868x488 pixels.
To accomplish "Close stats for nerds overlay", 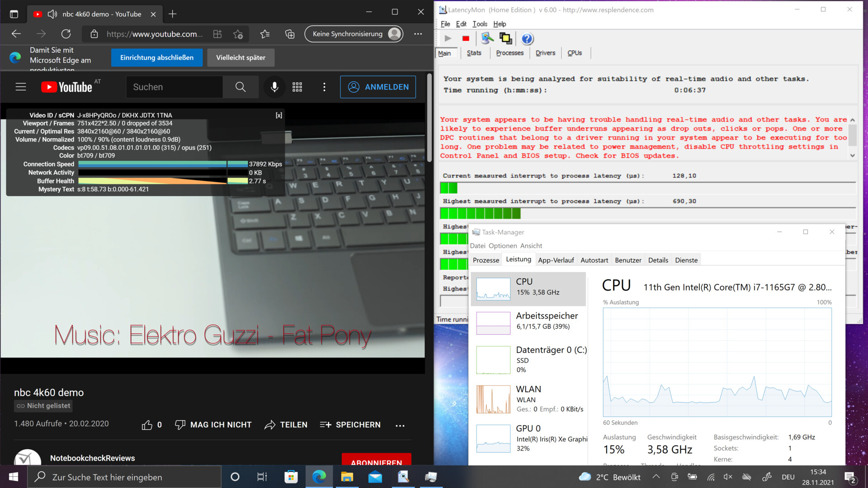I will pyautogui.click(x=279, y=115).
